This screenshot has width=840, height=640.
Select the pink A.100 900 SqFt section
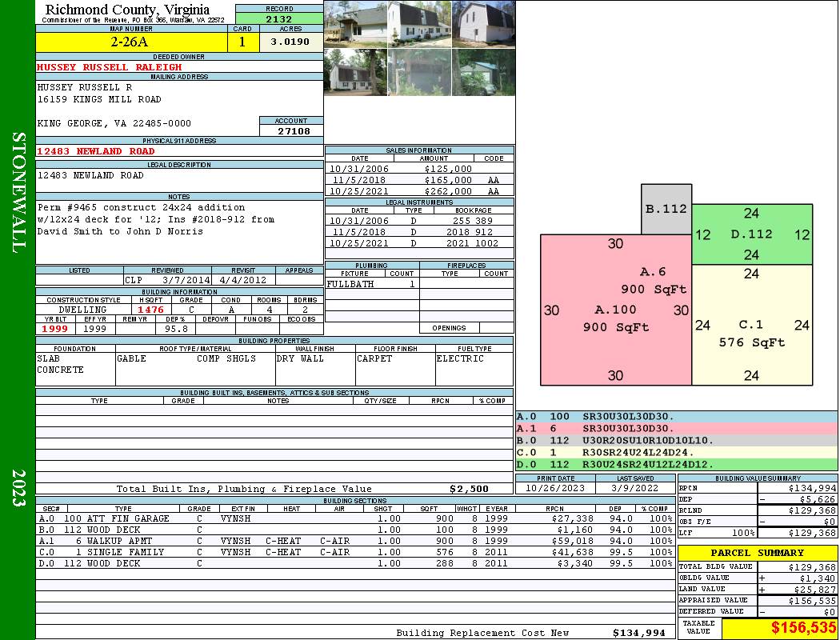click(616, 318)
